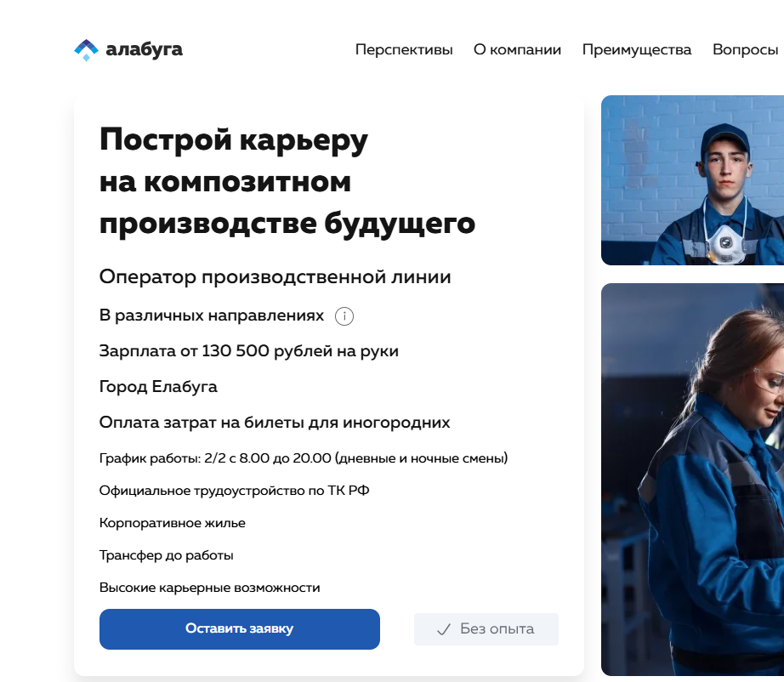Navigate to Вопросы section
Image resolution: width=784 pixels, height=682 pixels.
coord(746,49)
